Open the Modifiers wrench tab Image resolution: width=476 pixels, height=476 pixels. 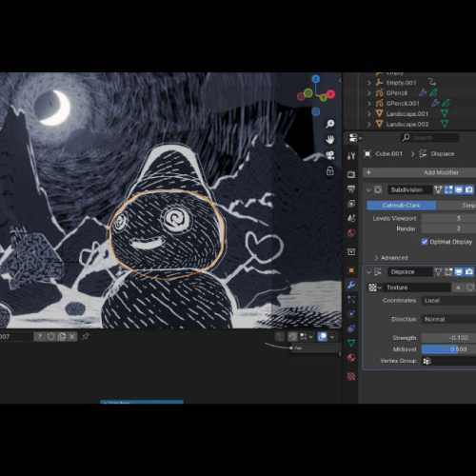(x=351, y=285)
